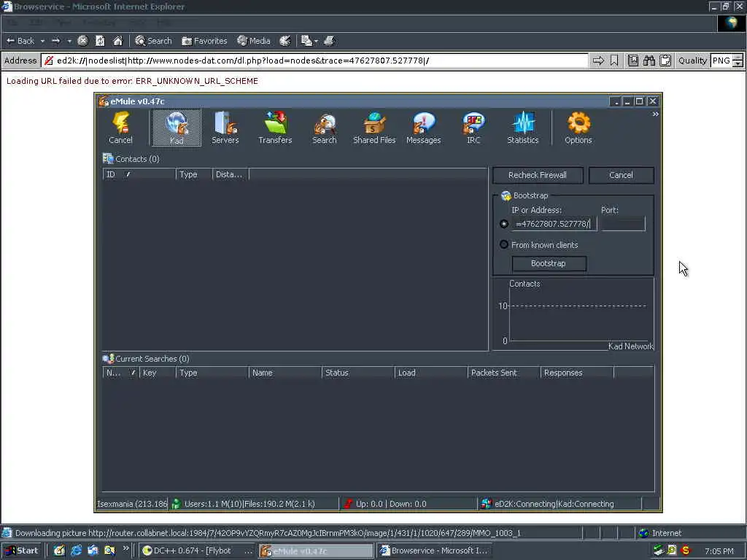This screenshot has height=560, width=747.
Task: Switch to the Browservice taskbar button
Action: 435,551
